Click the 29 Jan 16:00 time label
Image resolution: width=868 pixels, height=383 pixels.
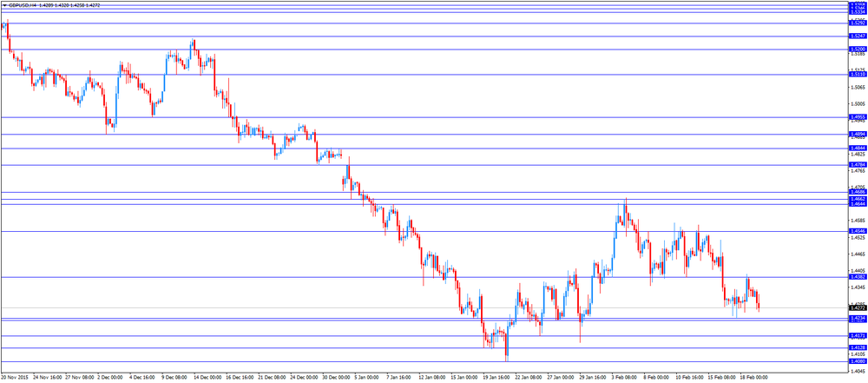(593, 377)
